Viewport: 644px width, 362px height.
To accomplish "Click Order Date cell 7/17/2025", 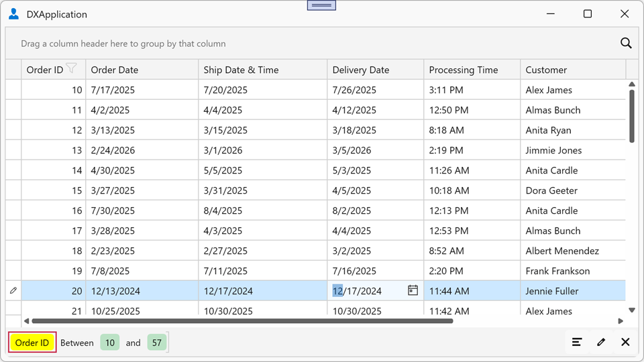I will pyautogui.click(x=142, y=89).
